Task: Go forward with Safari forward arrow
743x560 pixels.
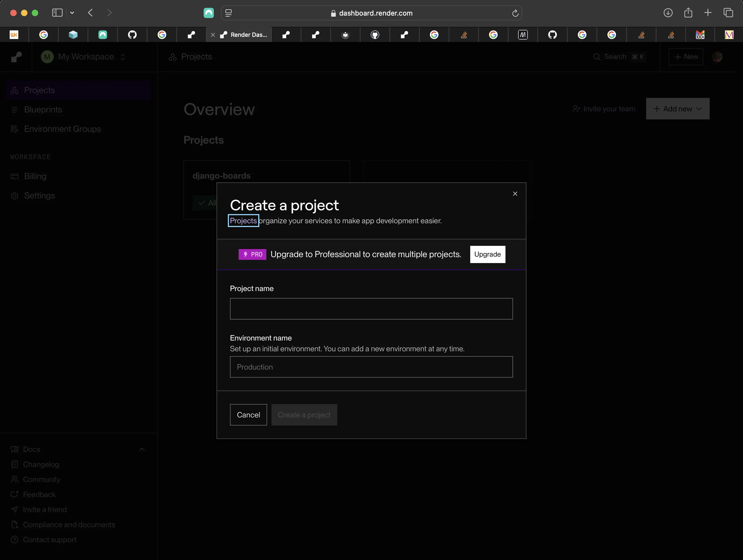Action: click(x=109, y=13)
